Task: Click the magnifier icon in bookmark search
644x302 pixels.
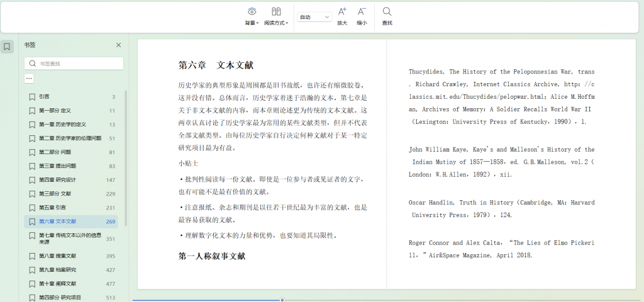Action: coord(33,64)
